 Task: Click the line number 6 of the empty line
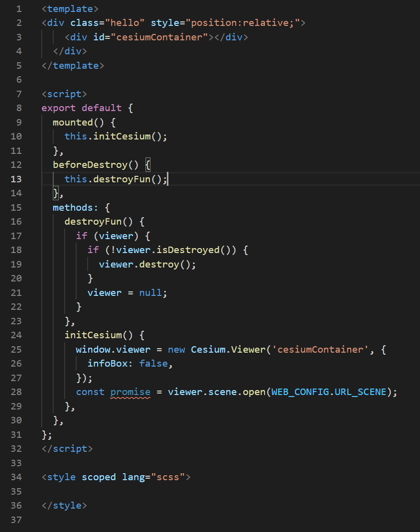[19, 79]
